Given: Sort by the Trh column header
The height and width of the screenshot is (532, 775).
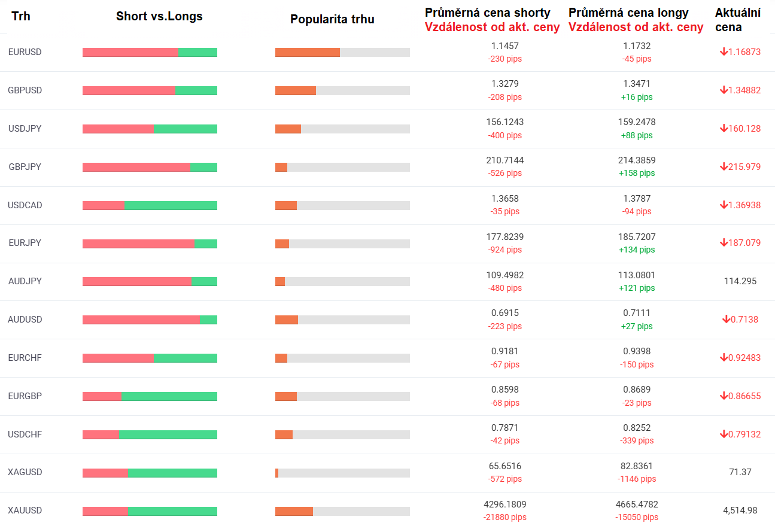Looking at the screenshot, I should [21, 16].
